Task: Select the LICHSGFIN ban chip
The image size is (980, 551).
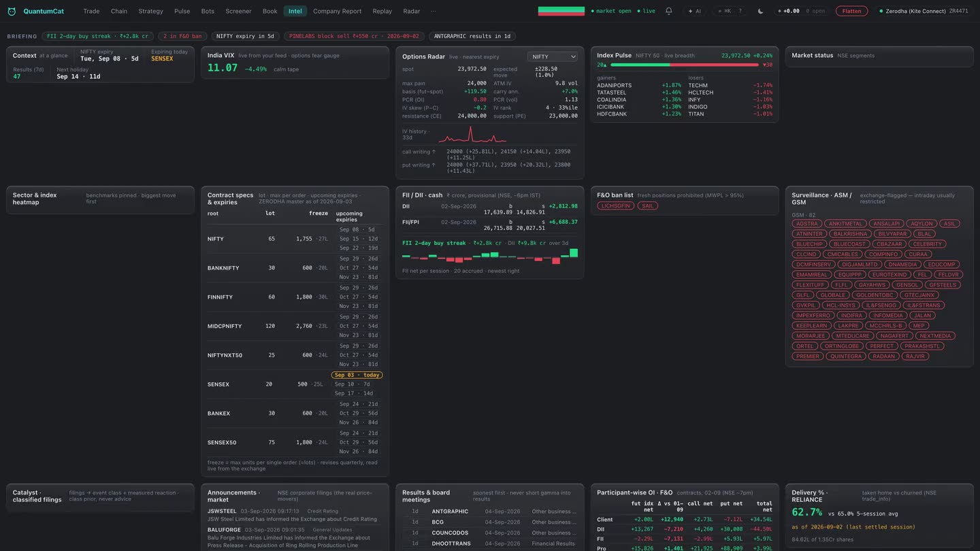Action: (616, 205)
